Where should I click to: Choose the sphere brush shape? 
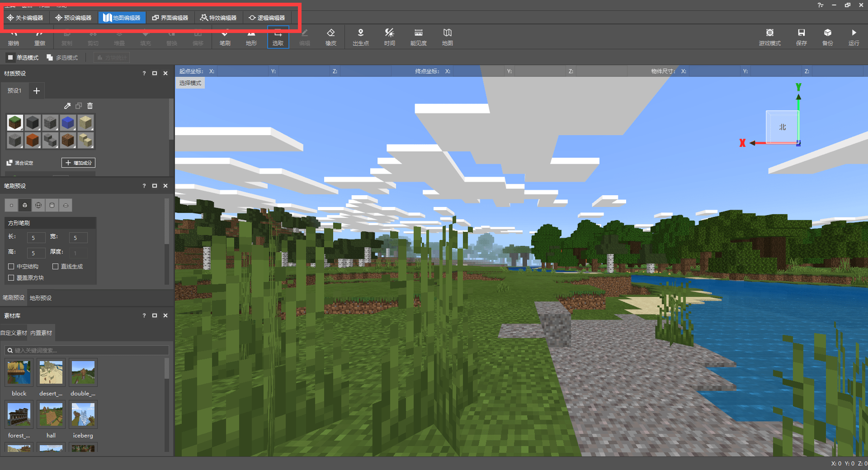38,205
